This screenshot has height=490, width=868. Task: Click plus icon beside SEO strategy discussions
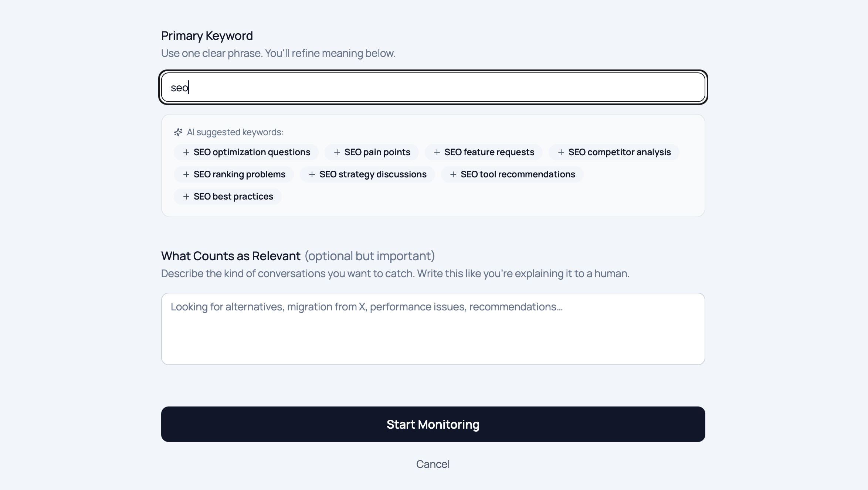tap(312, 174)
